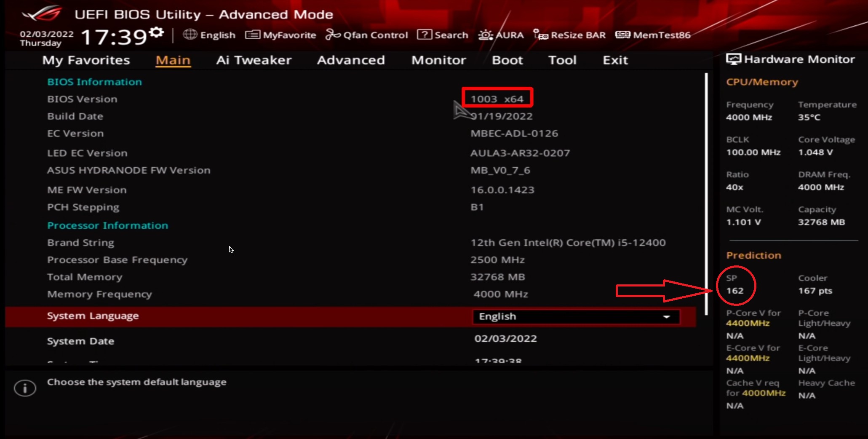Click the SP prediction value 162
The width and height of the screenshot is (868, 439).
coord(735,291)
